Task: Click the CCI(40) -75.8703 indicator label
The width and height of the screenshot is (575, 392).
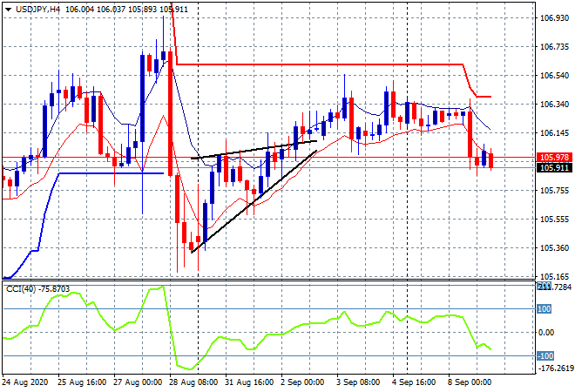Action: pos(37,289)
